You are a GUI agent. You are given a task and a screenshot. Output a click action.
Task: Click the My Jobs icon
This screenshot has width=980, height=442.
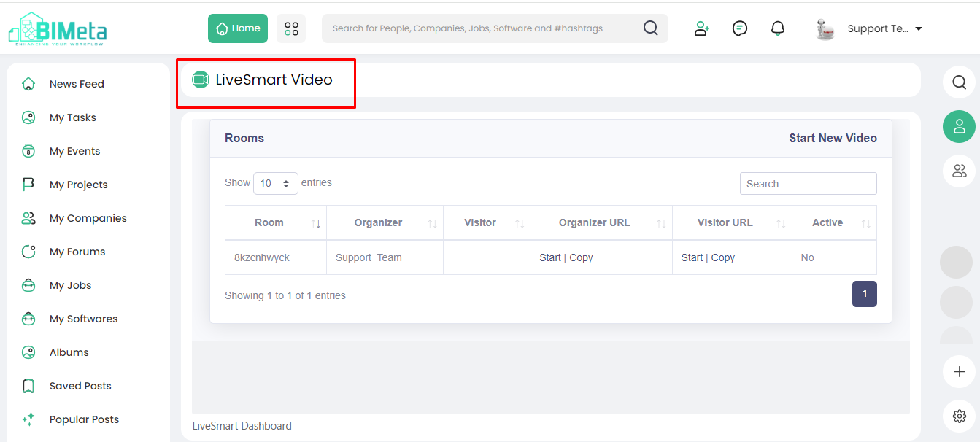(x=28, y=285)
